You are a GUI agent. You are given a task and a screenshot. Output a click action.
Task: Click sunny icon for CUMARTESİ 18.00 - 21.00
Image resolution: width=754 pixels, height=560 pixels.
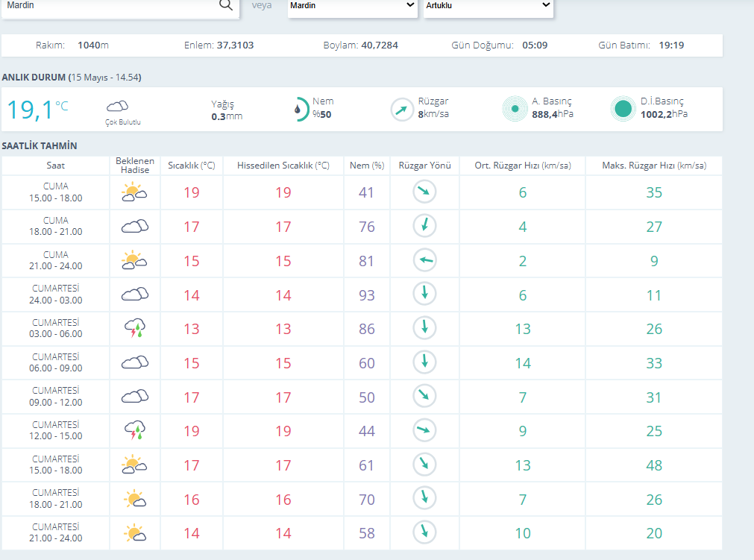[x=135, y=499]
